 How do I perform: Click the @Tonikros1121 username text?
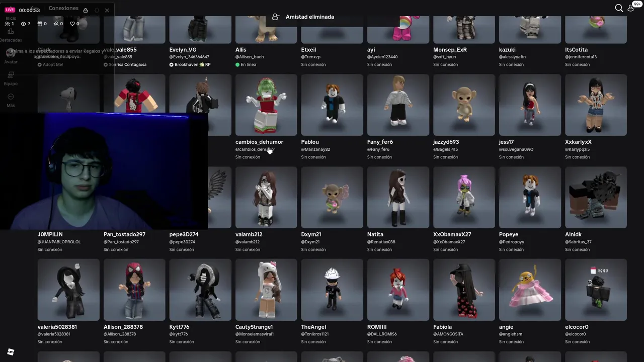click(315, 334)
